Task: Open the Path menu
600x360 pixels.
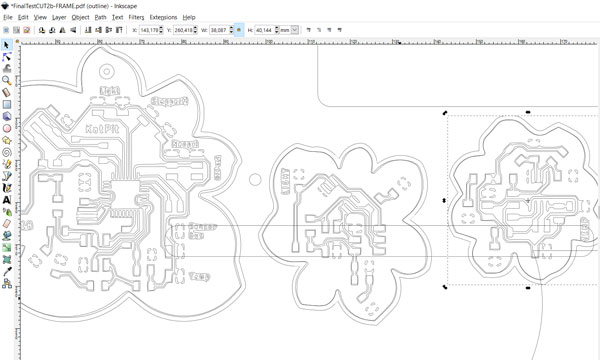Action: coord(100,17)
